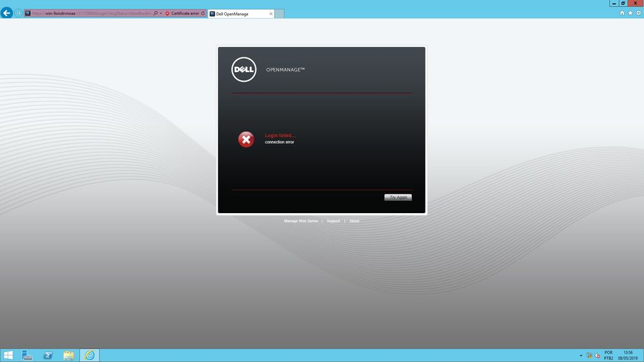644x362 pixels.
Task: Open the Windows Start menu
Action: (8, 355)
